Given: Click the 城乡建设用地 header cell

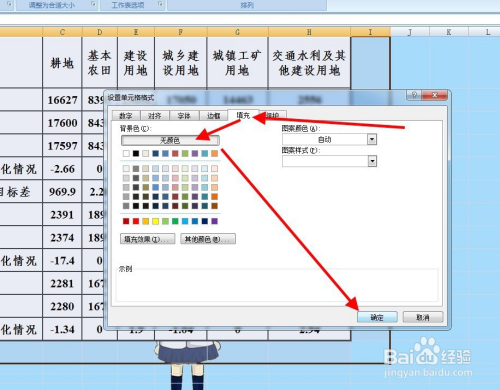Looking at the screenshot, I should [x=181, y=62].
